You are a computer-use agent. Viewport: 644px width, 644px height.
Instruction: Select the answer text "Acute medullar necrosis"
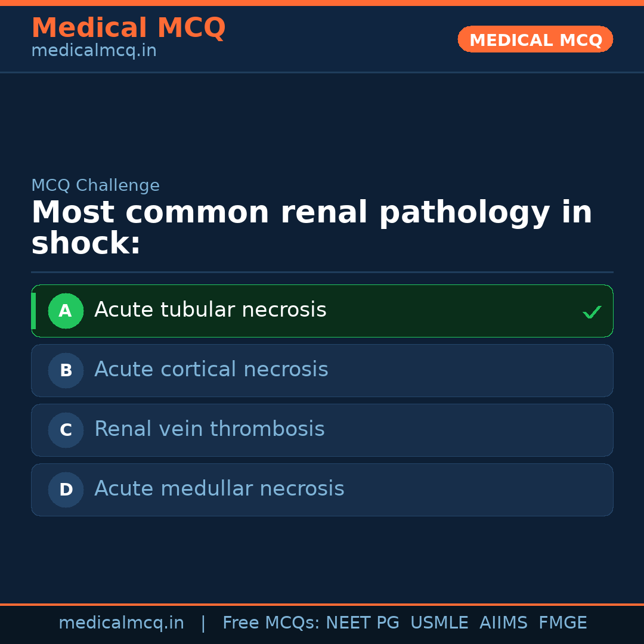[x=219, y=489]
